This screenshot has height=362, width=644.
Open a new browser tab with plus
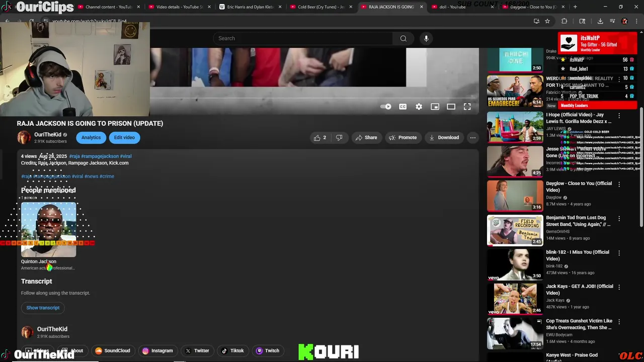(x=575, y=7)
